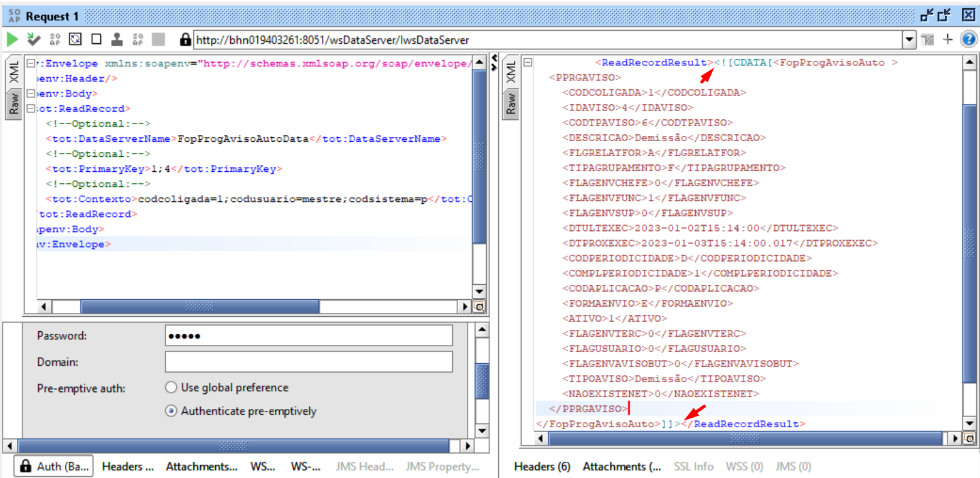
Task: Switch to request XML vertical tab
Action: 14,73
